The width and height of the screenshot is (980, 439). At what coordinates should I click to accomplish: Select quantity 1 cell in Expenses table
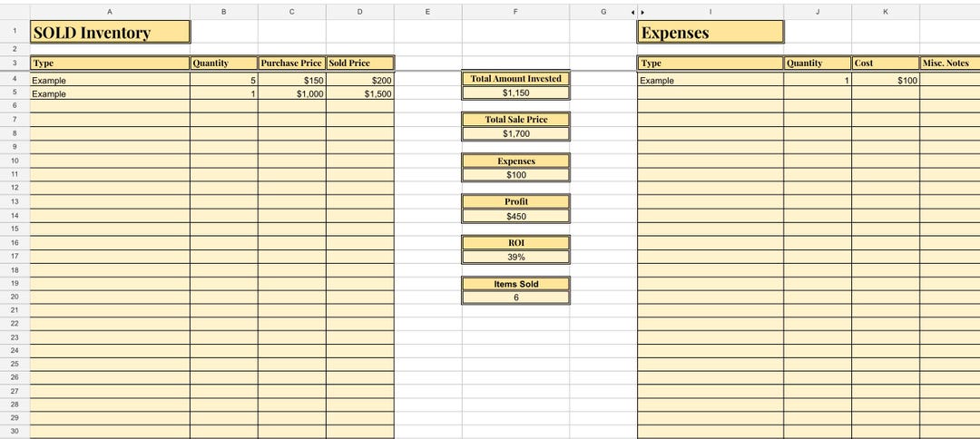click(x=818, y=80)
